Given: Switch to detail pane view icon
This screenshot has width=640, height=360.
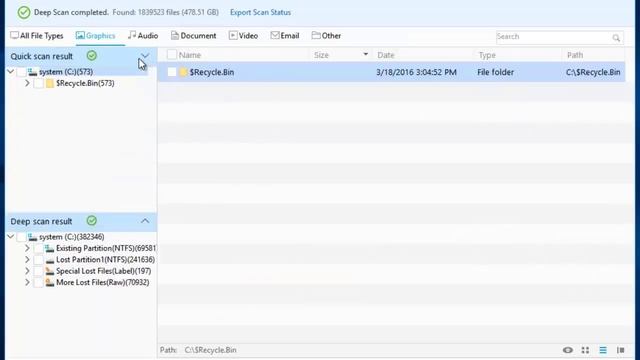Looking at the screenshot, I should [x=621, y=350].
